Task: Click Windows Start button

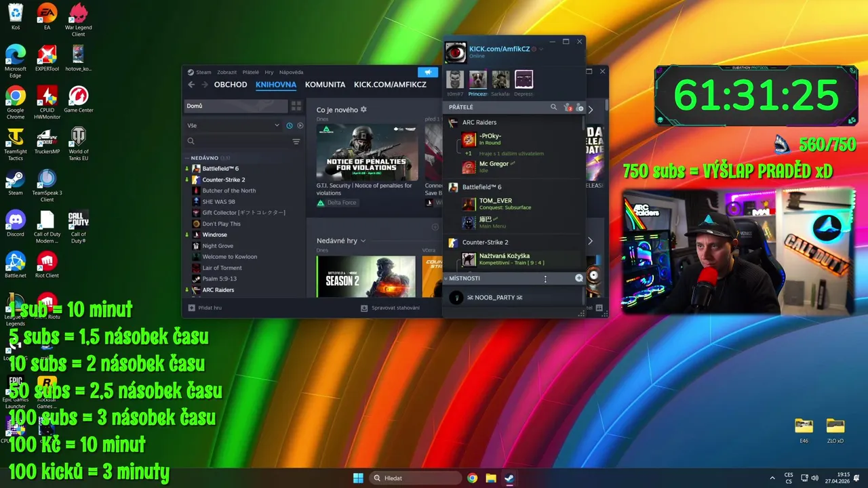Action: pos(358,478)
